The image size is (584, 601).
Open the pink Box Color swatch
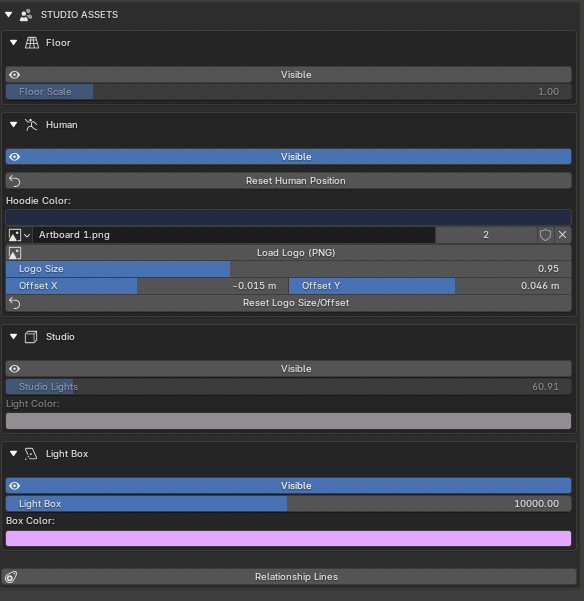(289, 539)
